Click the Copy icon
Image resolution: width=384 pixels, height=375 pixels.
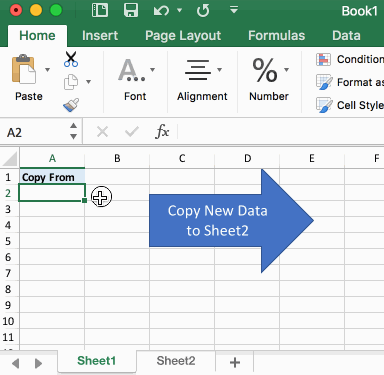pyautogui.click(x=71, y=82)
